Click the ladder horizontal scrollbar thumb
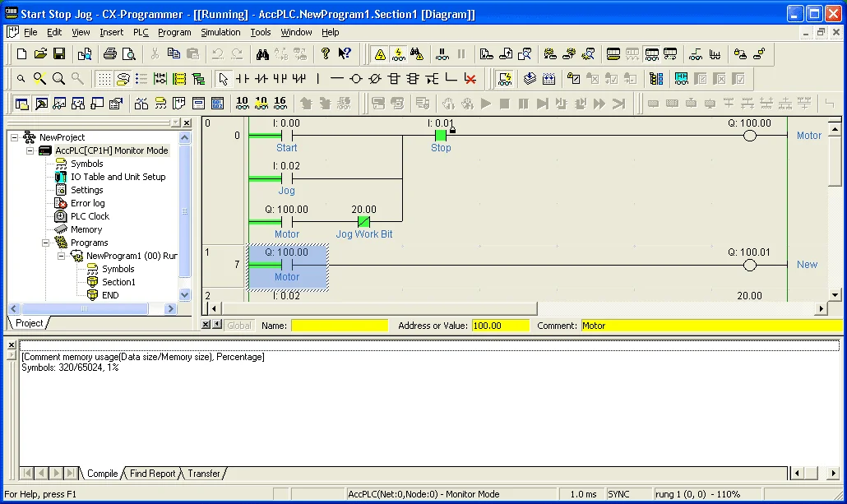 click(380, 309)
